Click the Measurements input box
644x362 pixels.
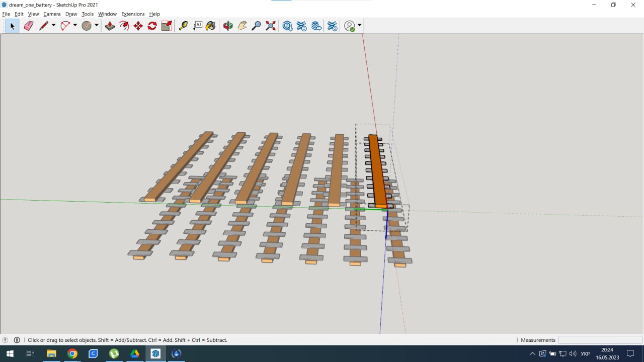click(600, 340)
